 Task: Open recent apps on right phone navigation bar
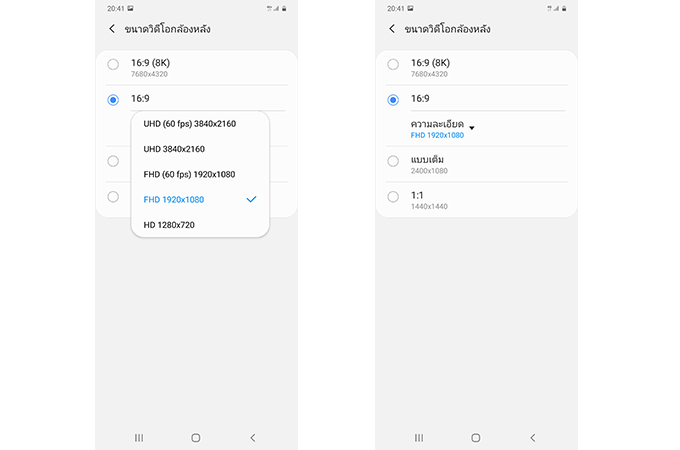(x=419, y=438)
